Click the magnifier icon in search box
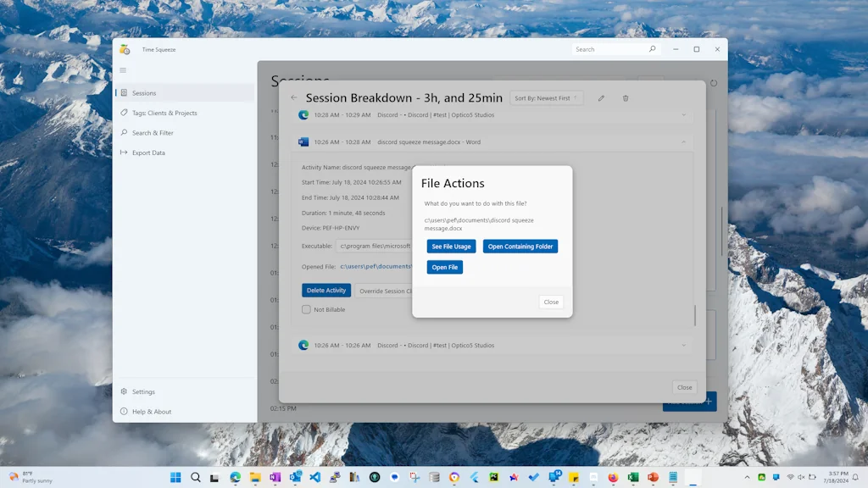Screen dimensions: 868x488 tap(652, 49)
